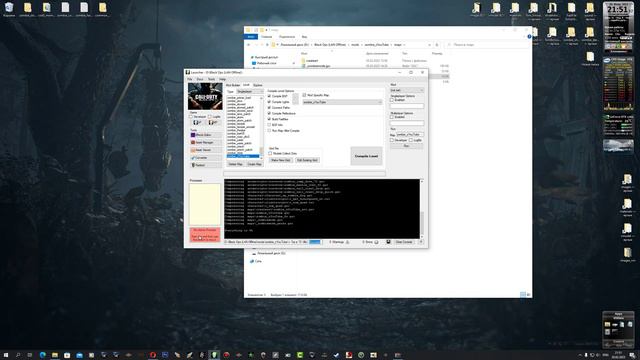The width and height of the screenshot is (640, 360).
Task: Toggle Compile Reflections checkbox
Action: pos(269,113)
